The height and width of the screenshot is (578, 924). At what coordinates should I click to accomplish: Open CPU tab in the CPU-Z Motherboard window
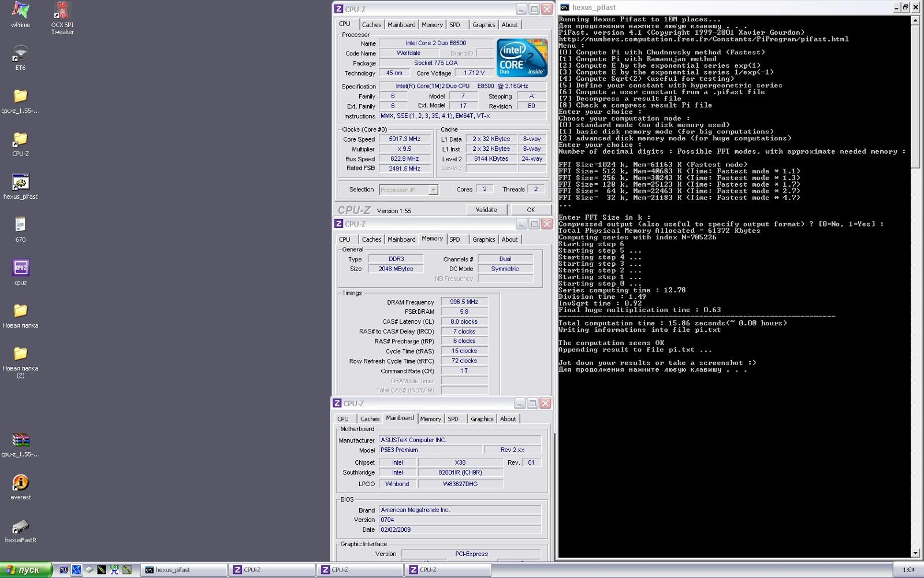pos(343,419)
